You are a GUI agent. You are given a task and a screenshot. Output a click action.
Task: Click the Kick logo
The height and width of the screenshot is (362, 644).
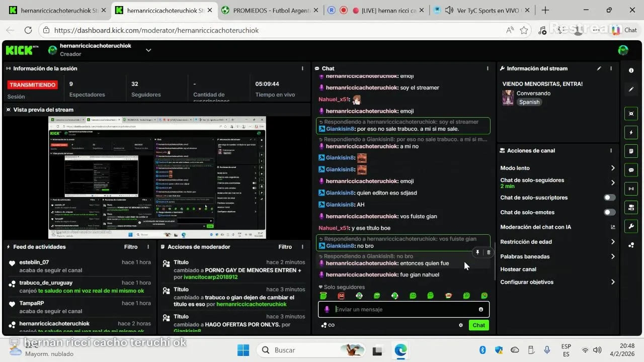coord(22,50)
